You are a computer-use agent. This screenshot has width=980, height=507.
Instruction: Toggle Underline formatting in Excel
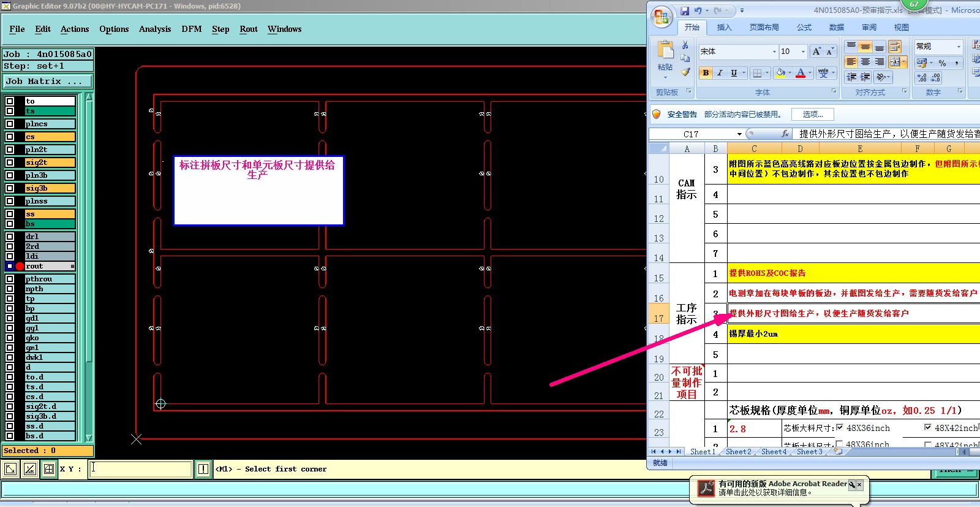[x=734, y=73]
